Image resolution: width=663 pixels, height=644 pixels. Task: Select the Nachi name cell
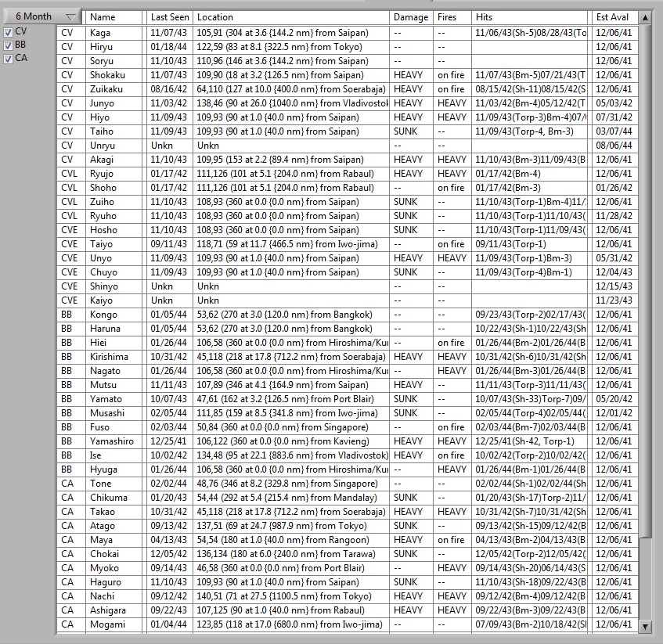click(114, 596)
